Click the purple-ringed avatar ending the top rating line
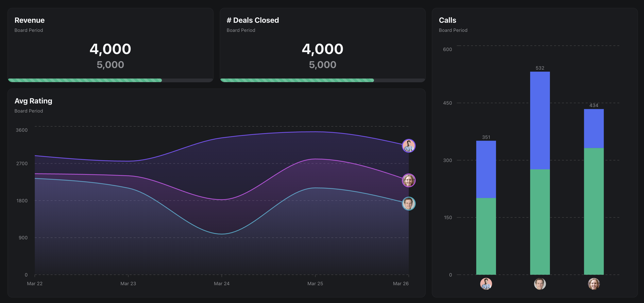 (x=409, y=146)
